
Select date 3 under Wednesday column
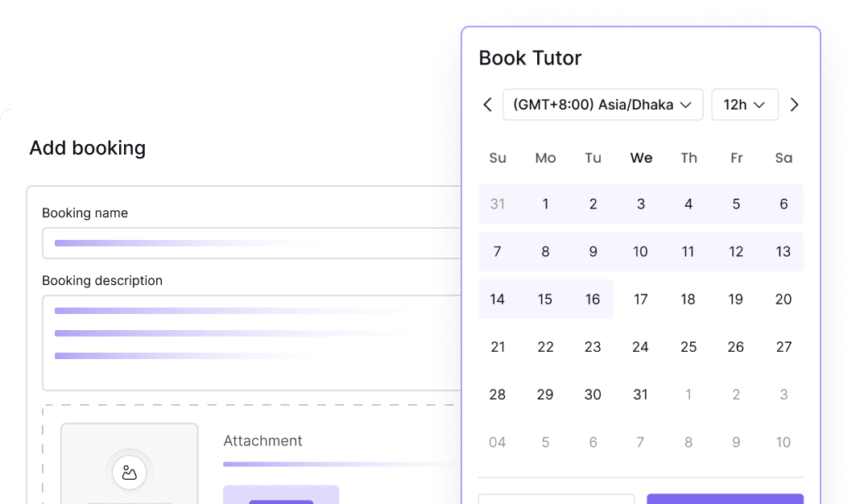tap(640, 204)
